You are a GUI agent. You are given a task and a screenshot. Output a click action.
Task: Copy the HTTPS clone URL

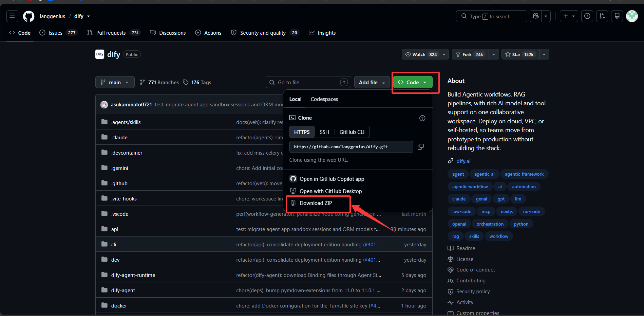click(x=421, y=147)
